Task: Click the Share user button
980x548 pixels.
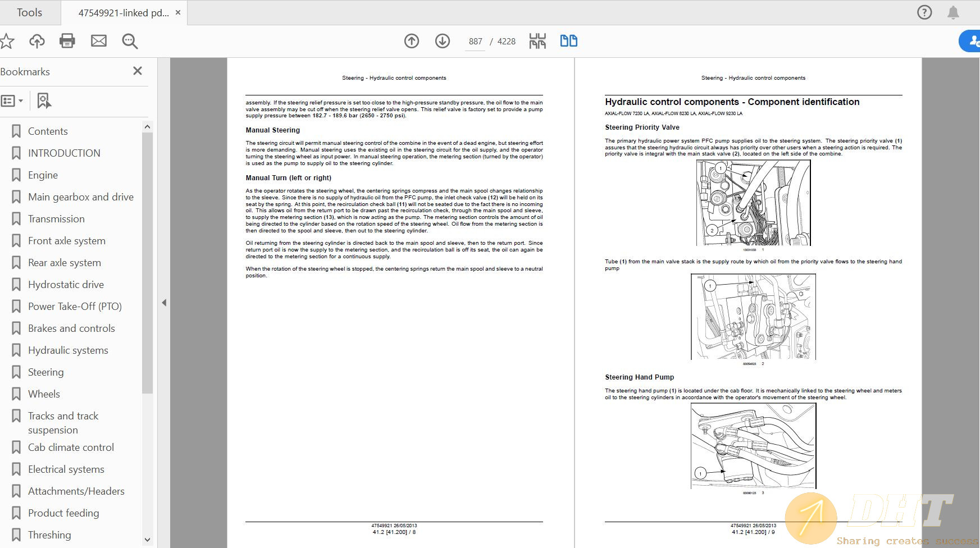Action: pos(970,41)
